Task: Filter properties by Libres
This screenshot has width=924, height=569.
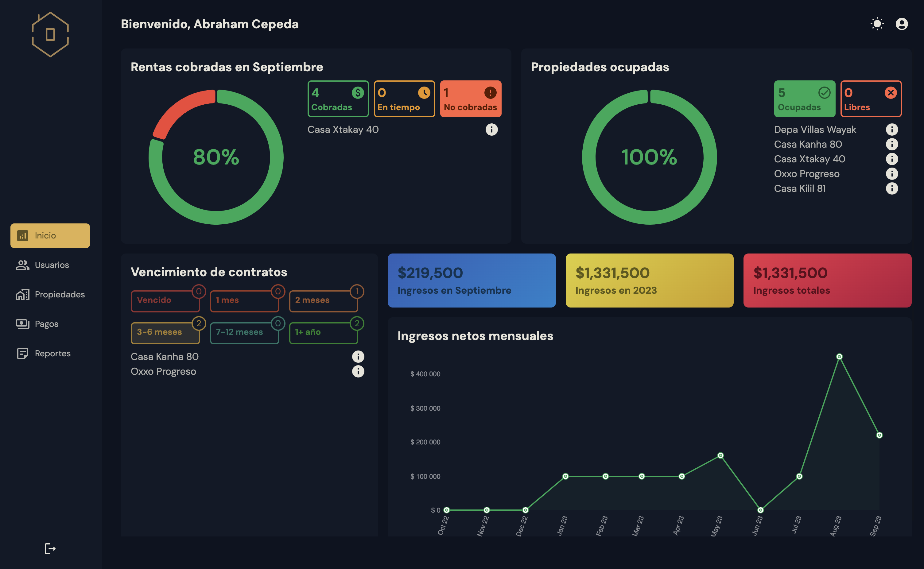Action: pos(871,99)
